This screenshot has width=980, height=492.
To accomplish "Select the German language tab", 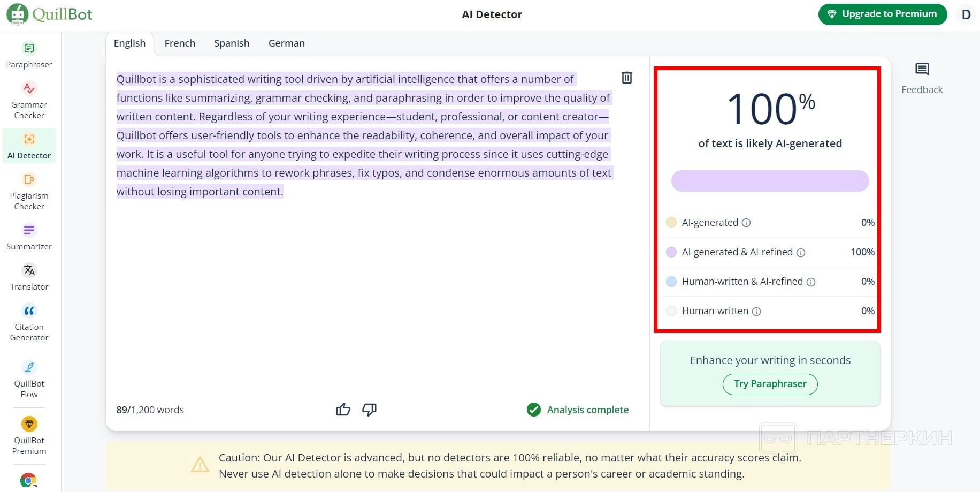I will [286, 43].
